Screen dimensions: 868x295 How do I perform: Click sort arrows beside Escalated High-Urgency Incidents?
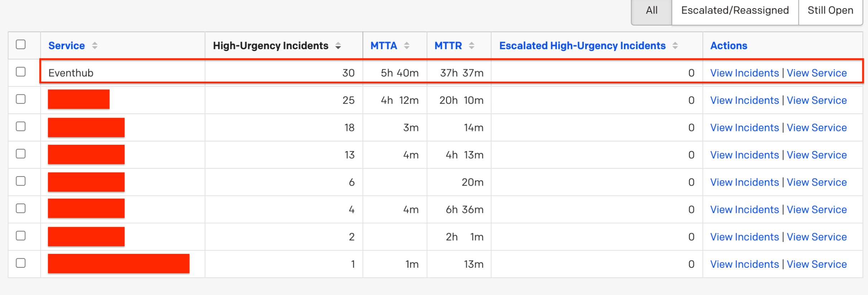point(675,46)
